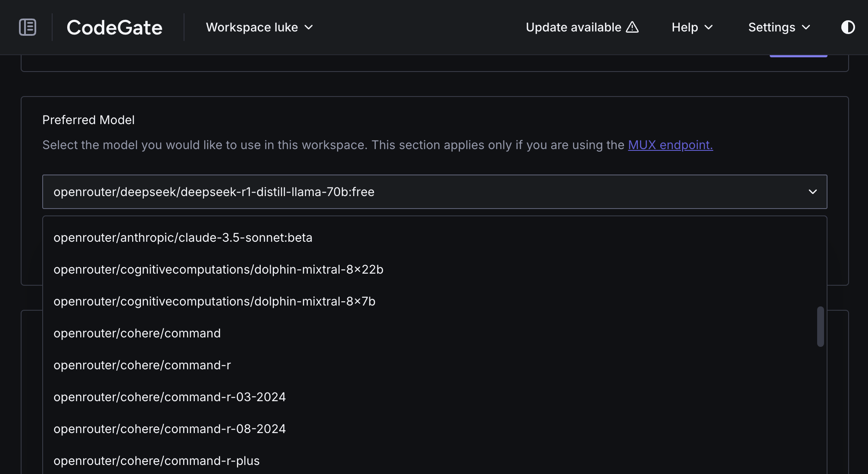868x474 pixels.
Task: Pick openrouter/cohere/command-r-plus model
Action: [434, 461]
